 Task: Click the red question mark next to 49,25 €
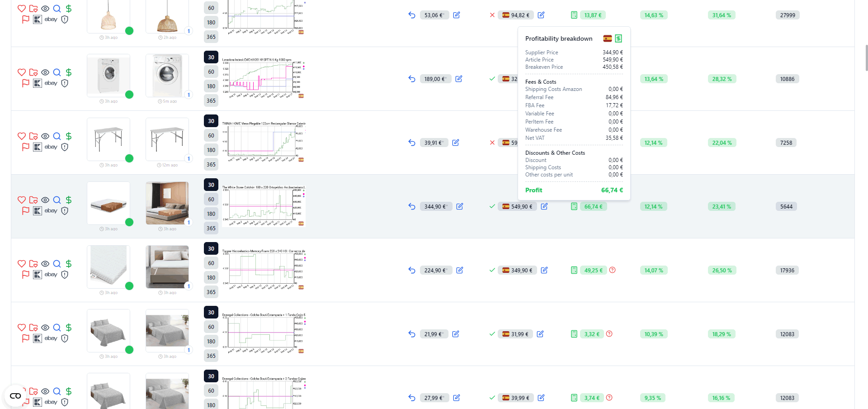pos(613,270)
